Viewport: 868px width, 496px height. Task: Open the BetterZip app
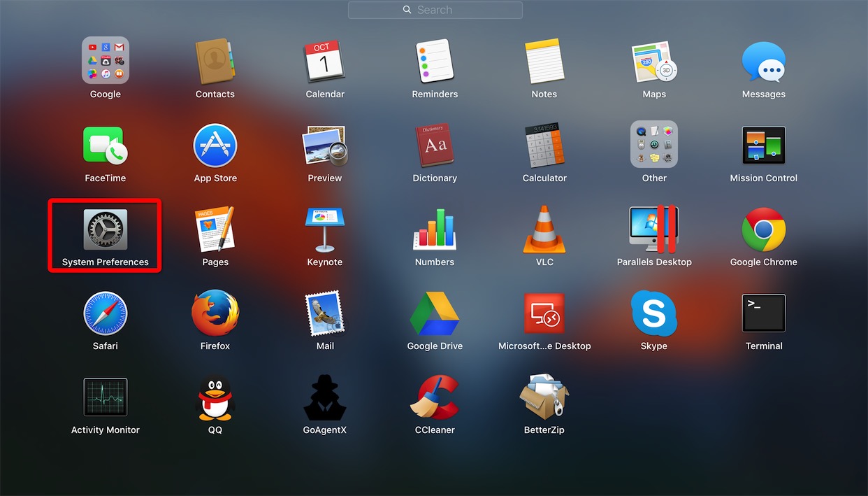544,397
